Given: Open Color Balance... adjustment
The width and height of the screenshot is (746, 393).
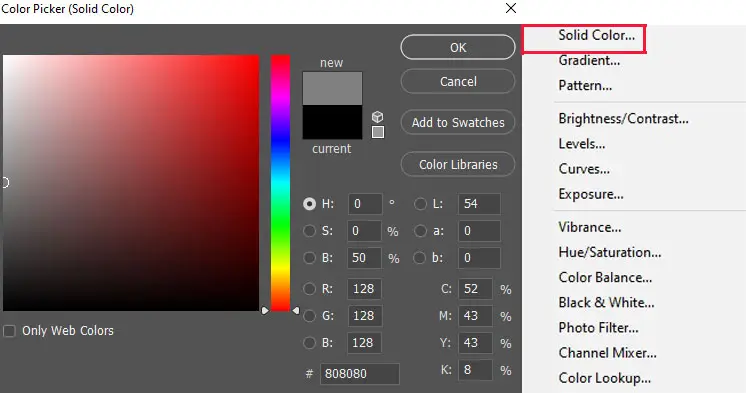Looking at the screenshot, I should coord(605,277).
